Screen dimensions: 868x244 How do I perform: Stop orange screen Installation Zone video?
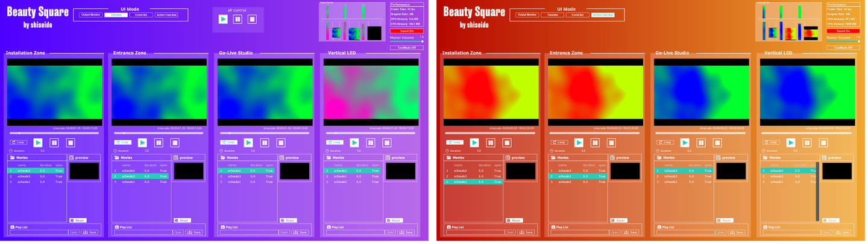pyautogui.click(x=507, y=143)
